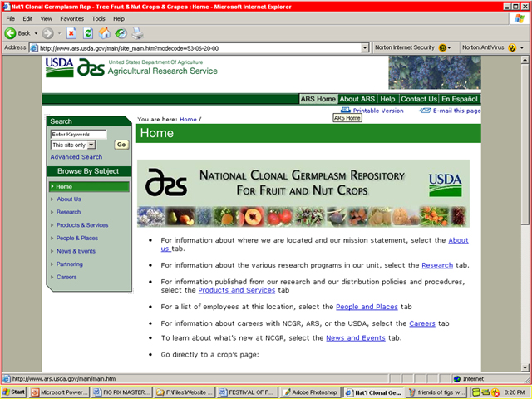
Task: Click the USDA logo in repository banner
Action: click(x=446, y=185)
